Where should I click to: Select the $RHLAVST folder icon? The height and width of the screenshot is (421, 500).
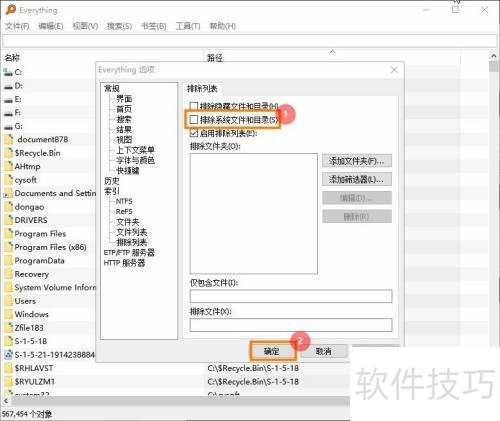pos(9,368)
